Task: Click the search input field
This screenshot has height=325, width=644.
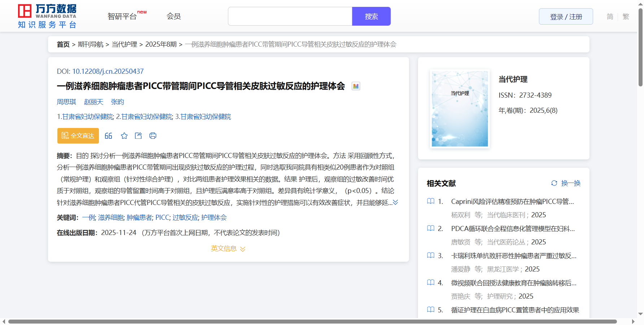Action: pos(290,16)
